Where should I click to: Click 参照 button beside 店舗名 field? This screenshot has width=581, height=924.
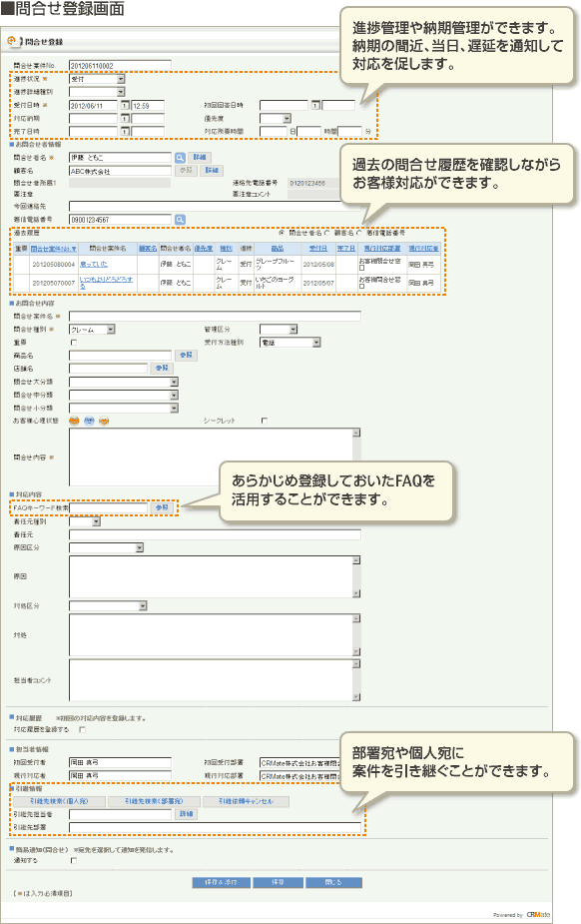pos(162,369)
